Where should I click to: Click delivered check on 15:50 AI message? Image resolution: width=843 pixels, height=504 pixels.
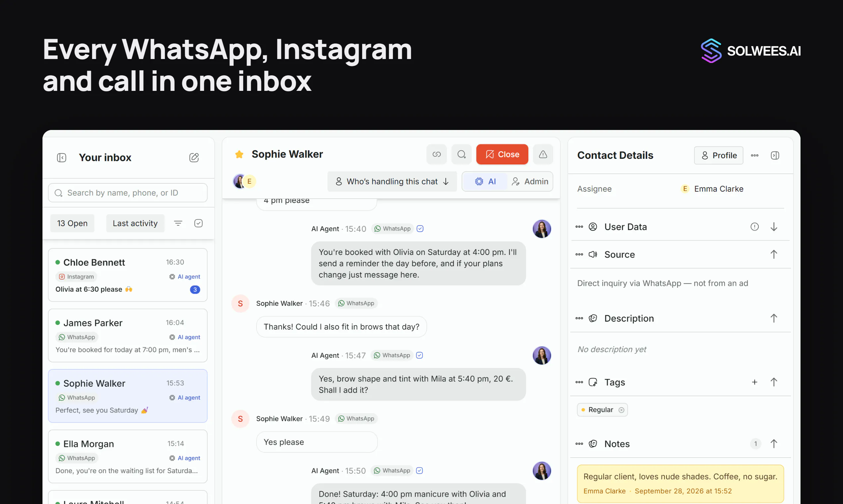(x=420, y=471)
